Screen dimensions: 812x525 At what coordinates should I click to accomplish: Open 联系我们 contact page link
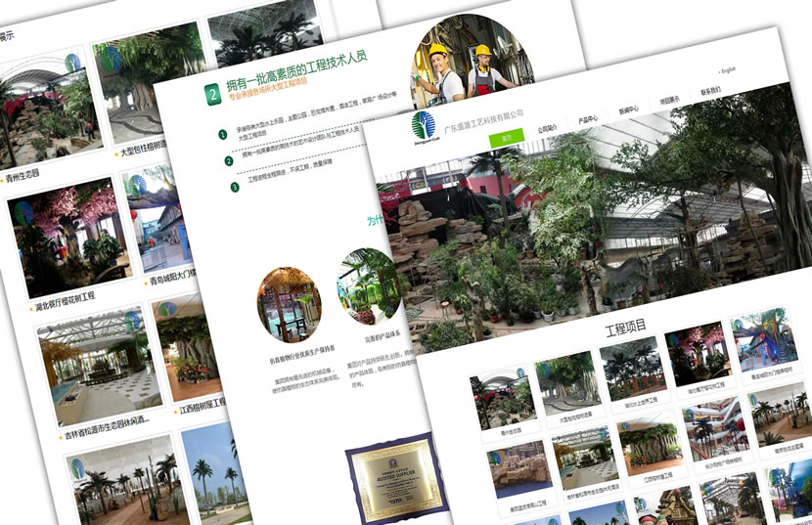[x=710, y=91]
